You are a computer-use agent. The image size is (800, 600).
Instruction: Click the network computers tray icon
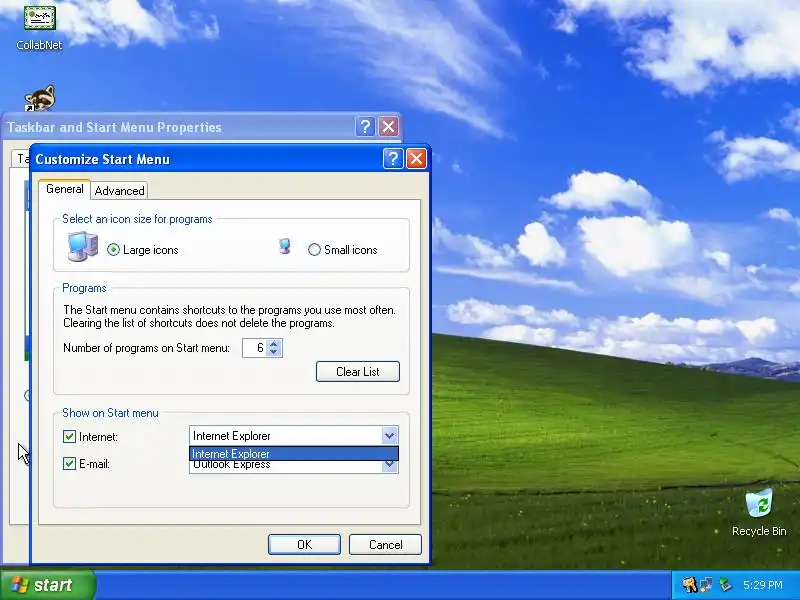707,585
